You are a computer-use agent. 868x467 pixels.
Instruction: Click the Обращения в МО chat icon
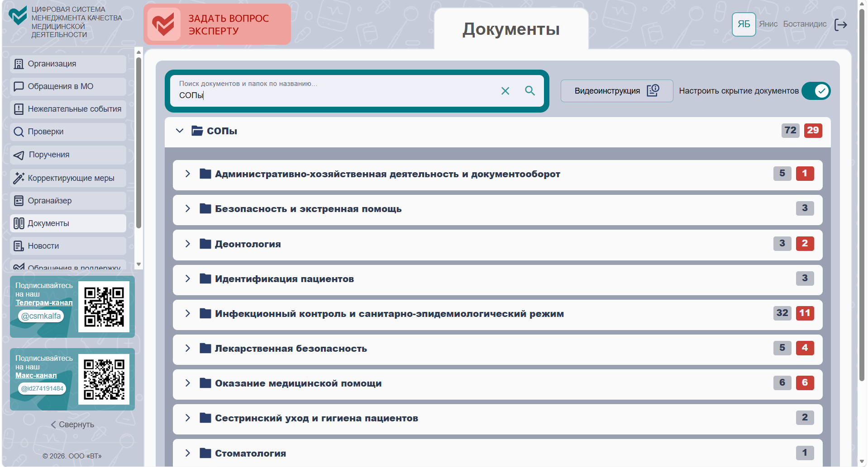coord(19,86)
